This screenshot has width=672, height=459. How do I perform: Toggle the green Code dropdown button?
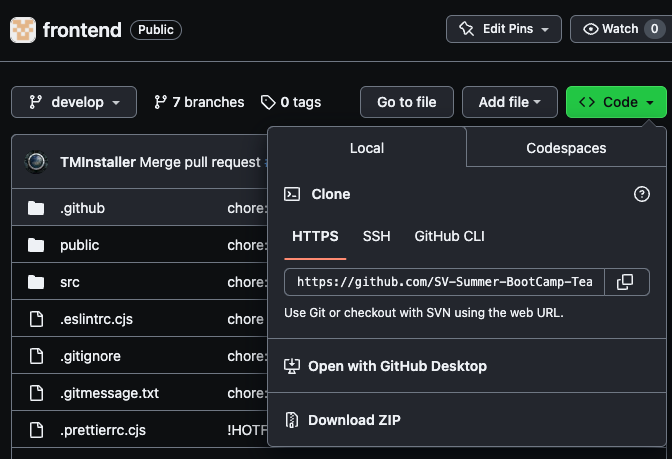pos(616,102)
